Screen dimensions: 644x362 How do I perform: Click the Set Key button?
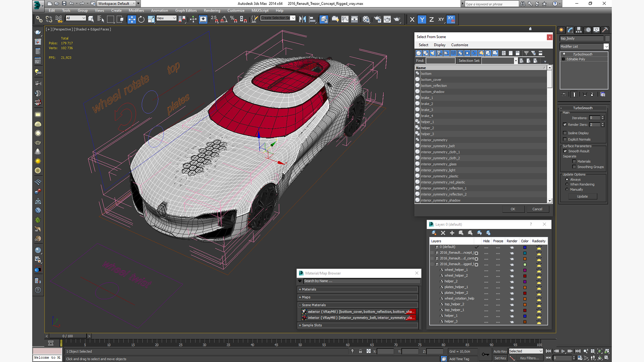500,358
